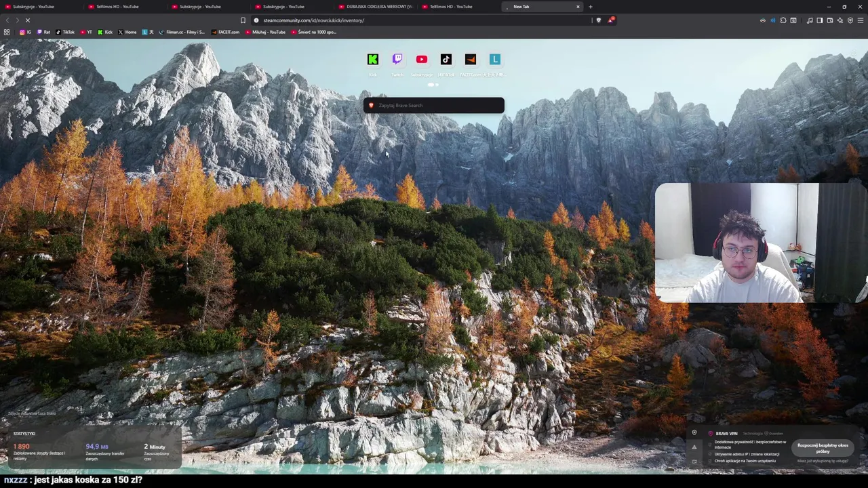Open the Mikuhej - YouTube bookmark
Screen dimensions: 868x488
pyautogui.click(x=266, y=32)
